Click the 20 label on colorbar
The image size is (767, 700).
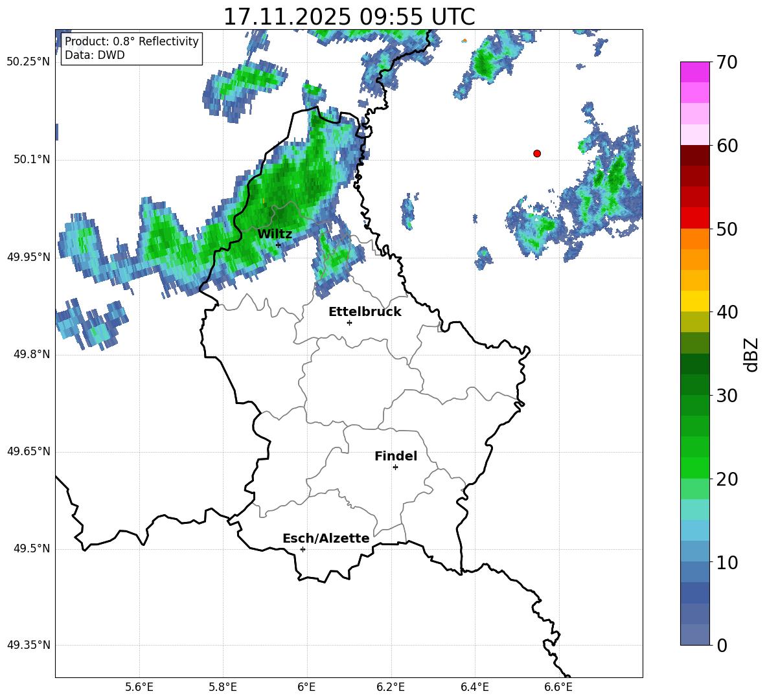[727, 479]
